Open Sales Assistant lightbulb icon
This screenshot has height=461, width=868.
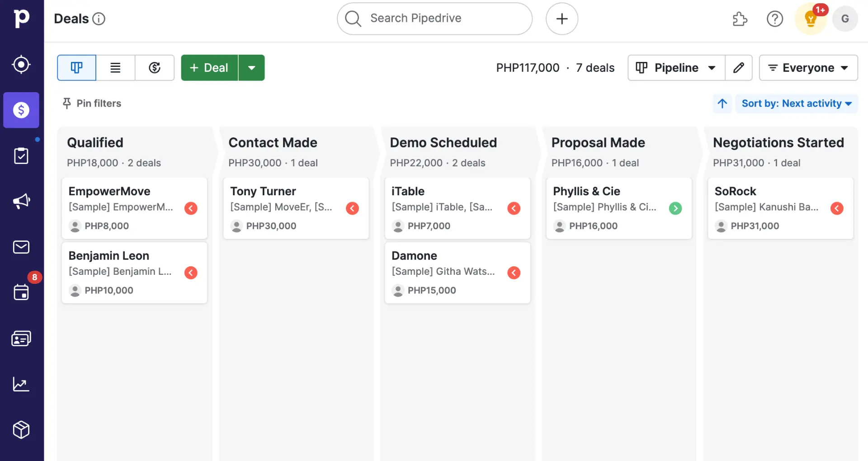[811, 19]
